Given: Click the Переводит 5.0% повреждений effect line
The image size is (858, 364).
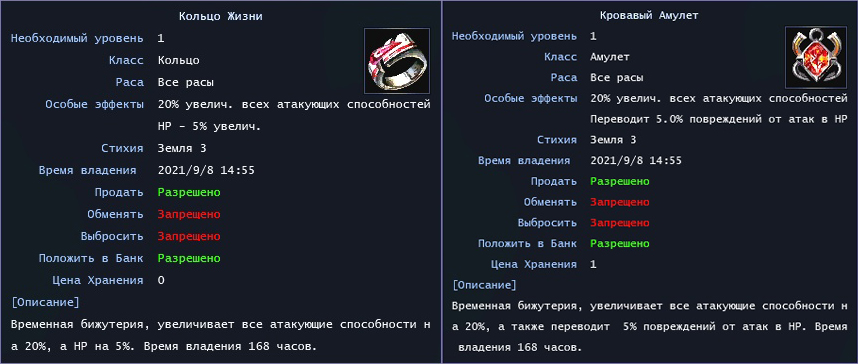Looking at the screenshot, I should coord(718,119).
